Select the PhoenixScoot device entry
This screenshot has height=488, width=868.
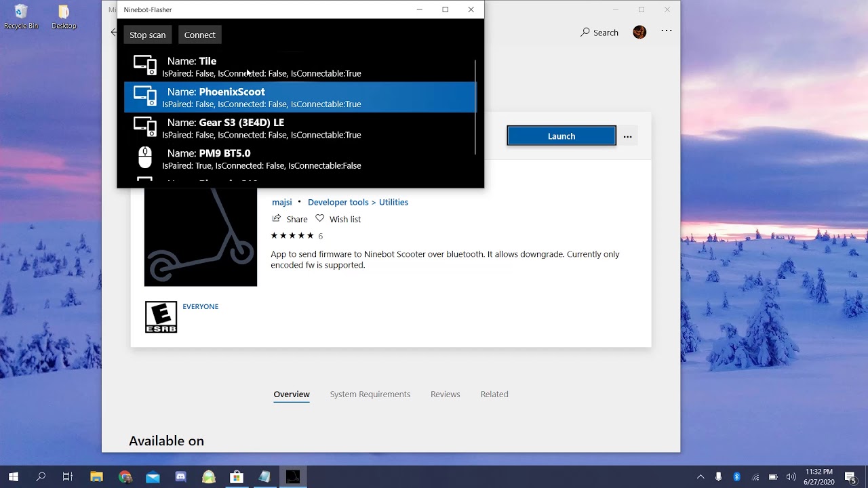(x=300, y=97)
